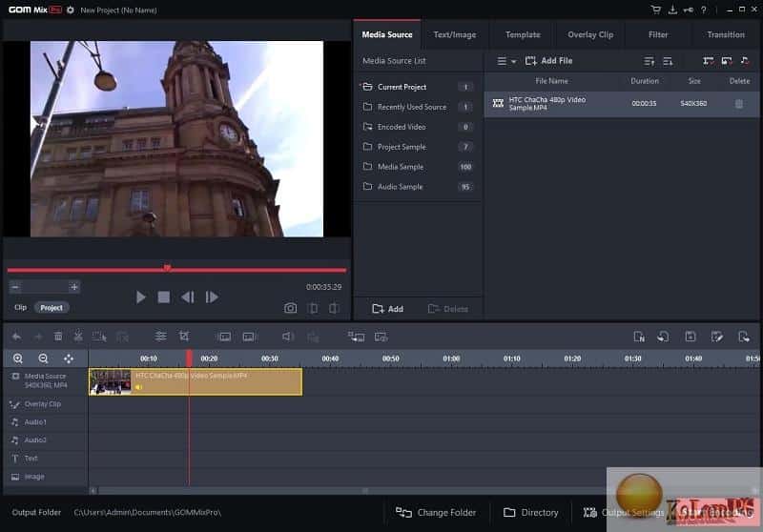Open the settings gear next to GOM Mix Pro
The height and width of the screenshot is (532, 763).
point(70,10)
